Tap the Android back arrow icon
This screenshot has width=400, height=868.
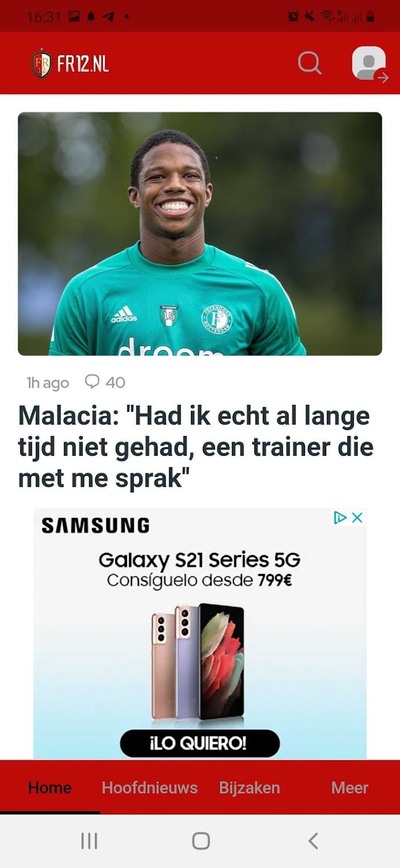(x=313, y=841)
